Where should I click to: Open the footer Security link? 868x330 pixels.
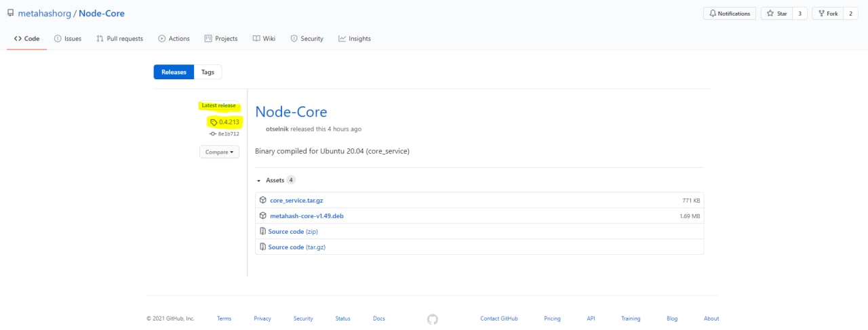click(303, 318)
